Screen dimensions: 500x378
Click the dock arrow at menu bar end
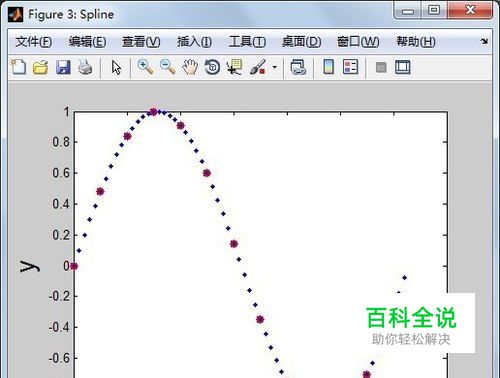484,41
